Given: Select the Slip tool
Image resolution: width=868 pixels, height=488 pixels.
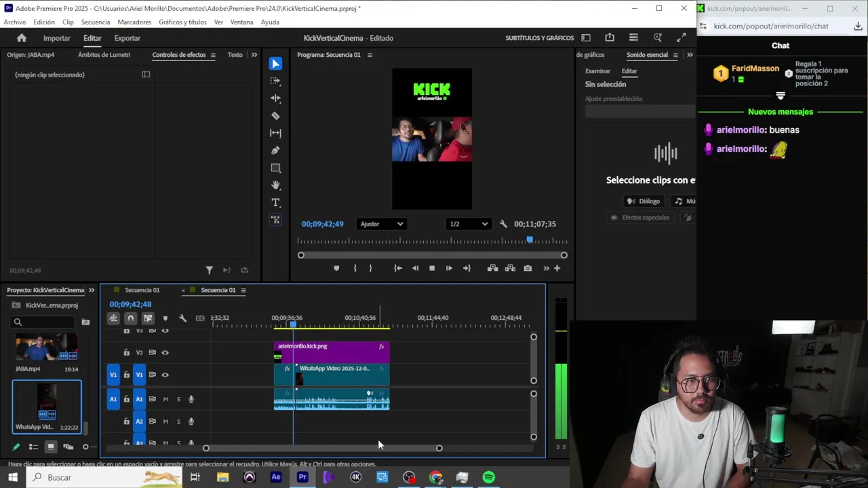Looking at the screenshot, I should point(275,133).
